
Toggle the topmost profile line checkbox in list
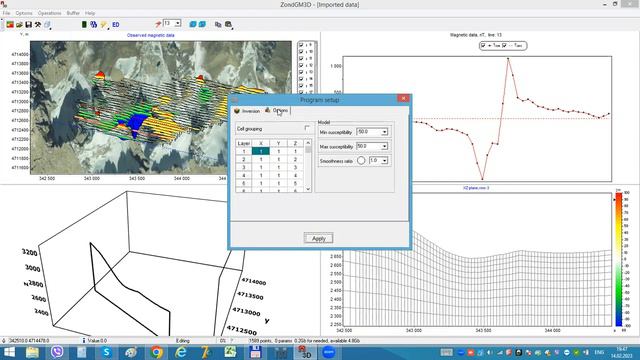point(301,45)
